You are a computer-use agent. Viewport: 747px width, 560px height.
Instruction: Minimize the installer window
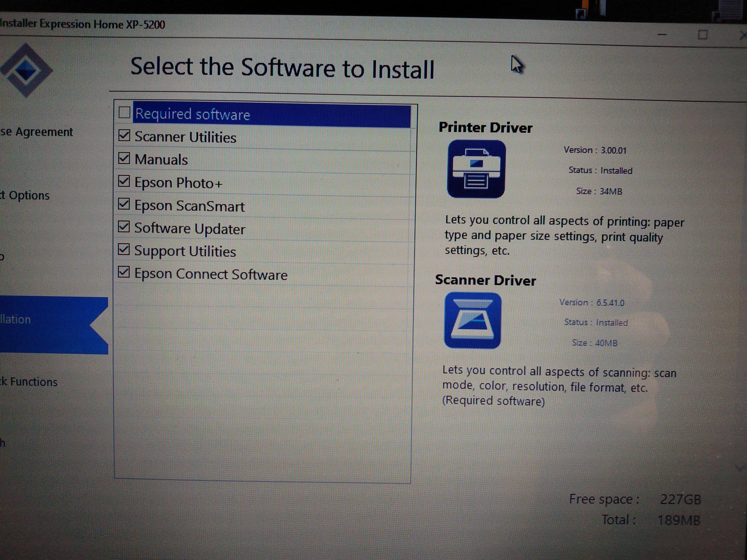(662, 35)
